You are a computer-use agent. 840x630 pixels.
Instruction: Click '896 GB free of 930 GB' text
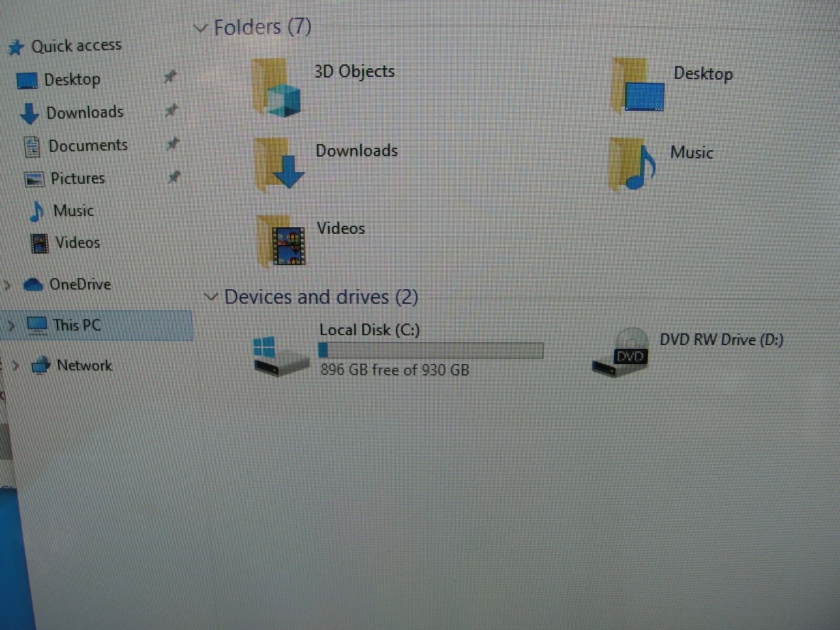pos(394,370)
